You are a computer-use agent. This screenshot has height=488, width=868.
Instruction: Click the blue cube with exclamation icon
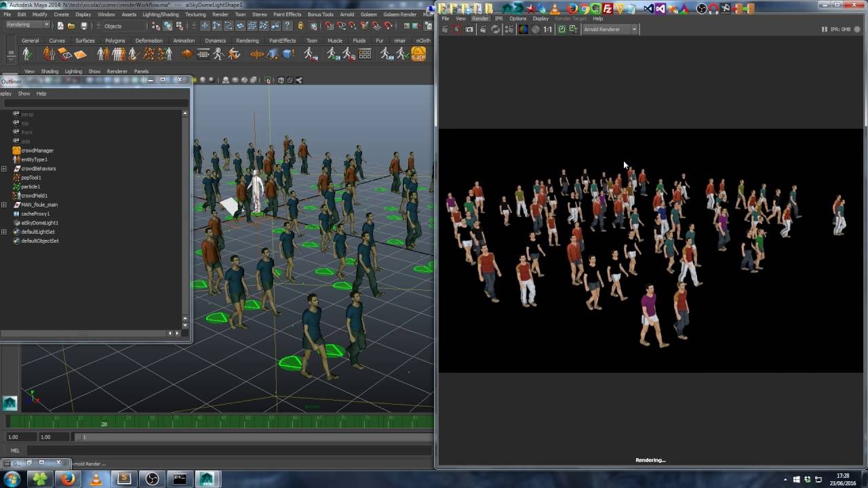(288, 54)
